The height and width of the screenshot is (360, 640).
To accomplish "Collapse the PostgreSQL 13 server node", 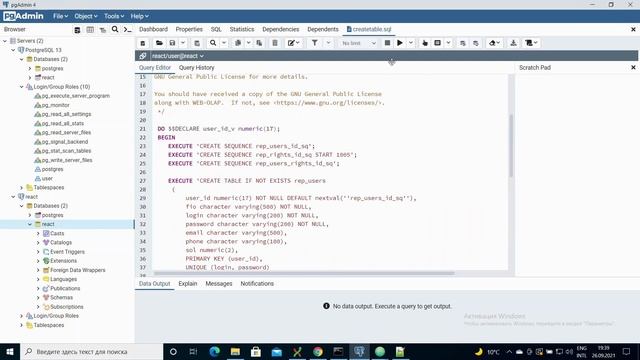I will pyautogui.click(x=13, y=50).
